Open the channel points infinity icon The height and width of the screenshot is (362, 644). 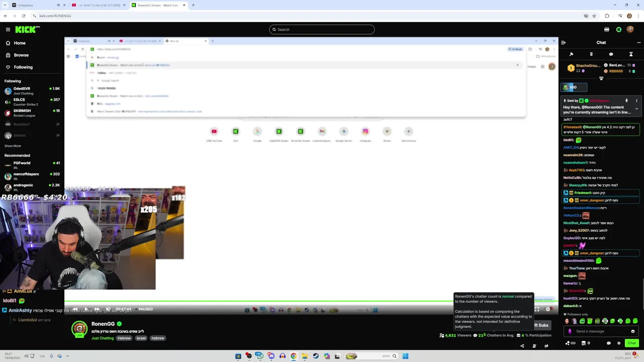pos(571,343)
